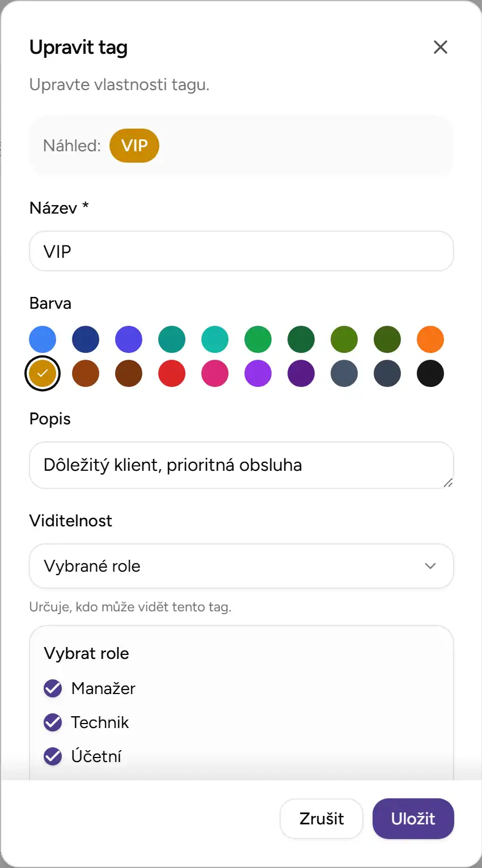The width and height of the screenshot is (482, 868).
Task: Click the Popis description text area
Action: coord(241,465)
